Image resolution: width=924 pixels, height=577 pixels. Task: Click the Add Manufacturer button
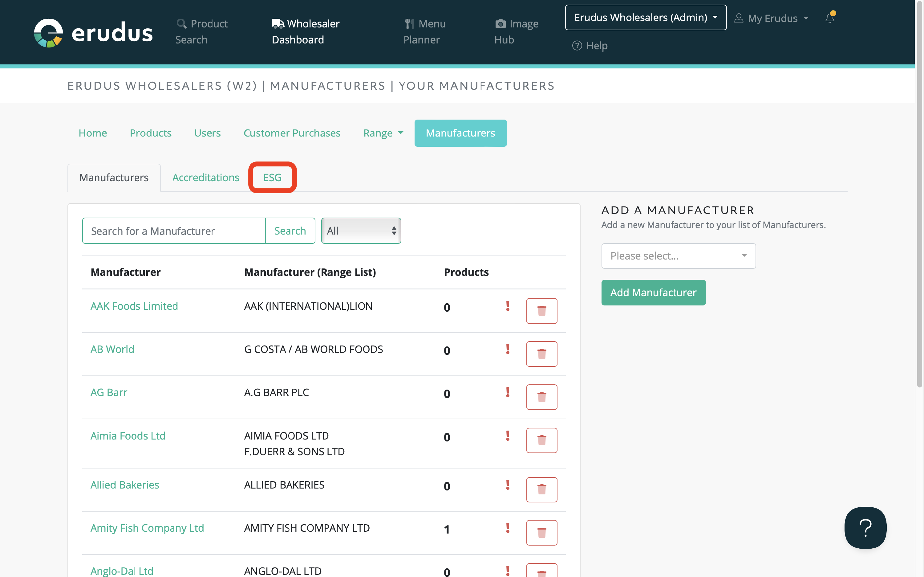pyautogui.click(x=653, y=292)
